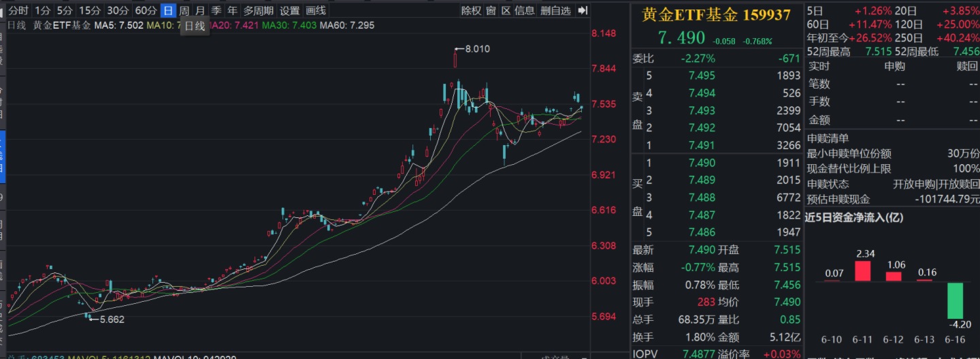Click the 信息 info button
The image size is (980, 359).
525,10
